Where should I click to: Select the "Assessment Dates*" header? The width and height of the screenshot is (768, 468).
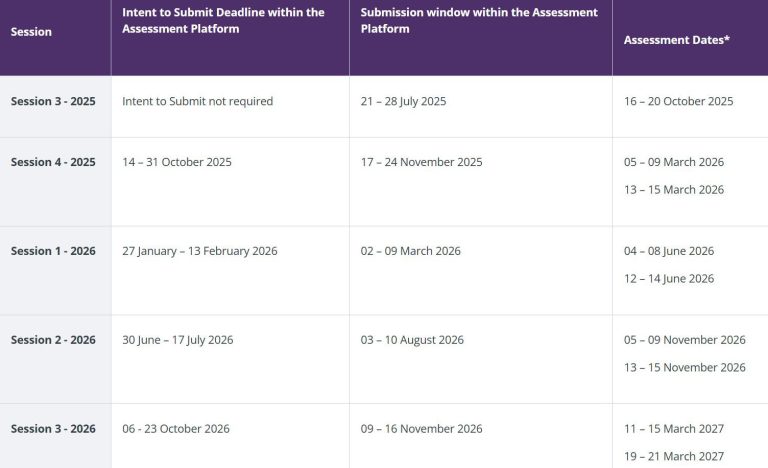[677, 40]
